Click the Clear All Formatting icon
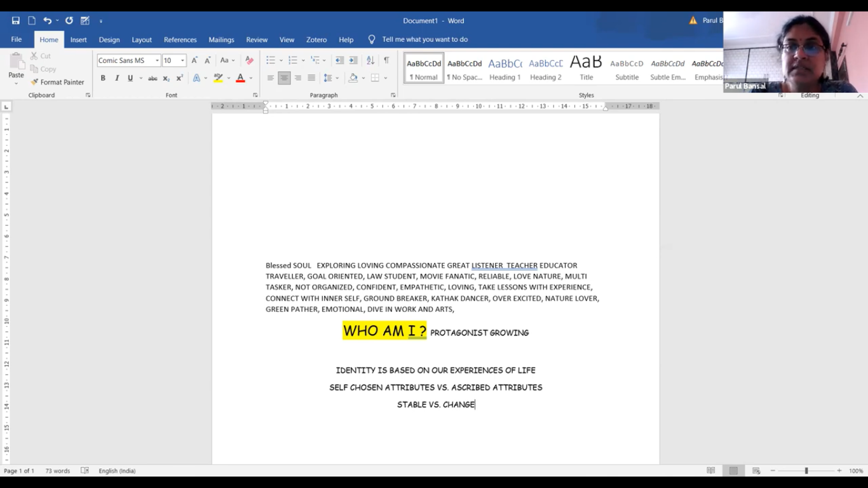This screenshot has height=488, width=868. coord(249,60)
